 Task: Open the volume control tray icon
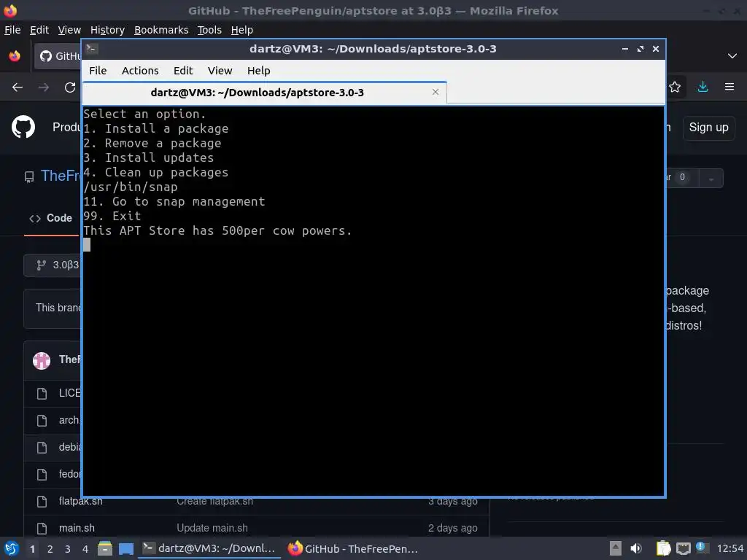point(636,548)
